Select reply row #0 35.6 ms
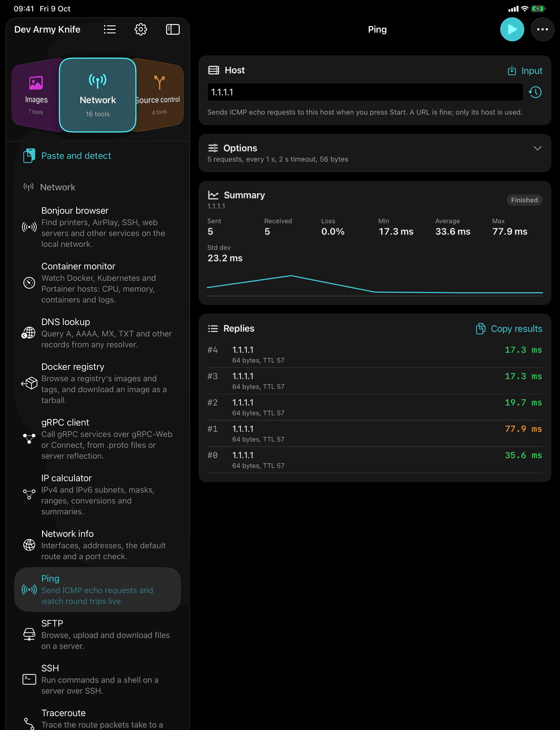This screenshot has height=730, width=560. pos(375,460)
